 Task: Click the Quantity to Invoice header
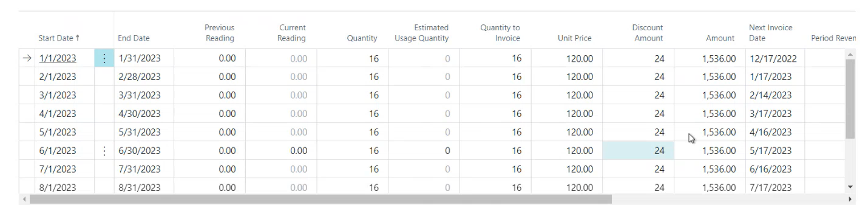[500, 33]
